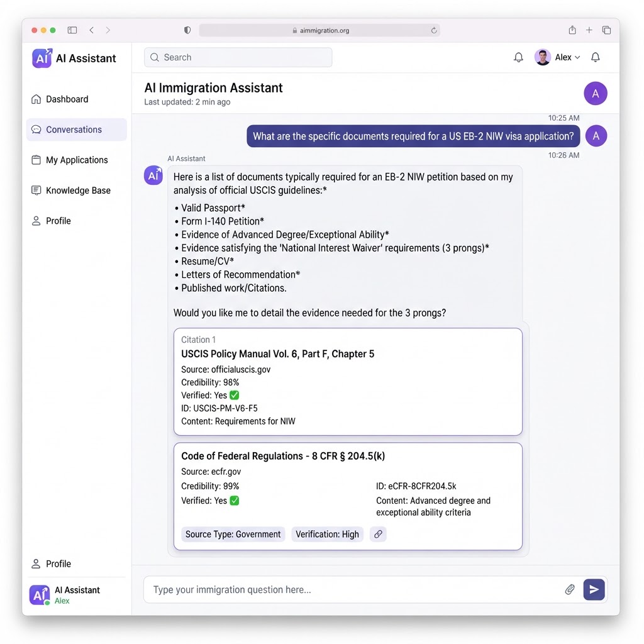Click 'Source: ecfr.gov' text
Image resolution: width=644 pixels, height=644 pixels.
pos(211,472)
